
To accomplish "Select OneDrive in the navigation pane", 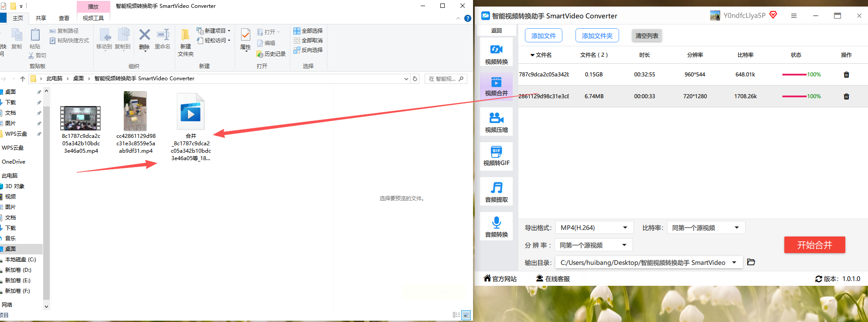I will [x=14, y=162].
